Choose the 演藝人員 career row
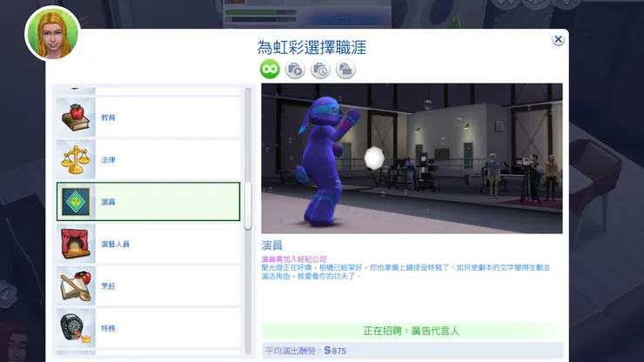 [x=148, y=244]
